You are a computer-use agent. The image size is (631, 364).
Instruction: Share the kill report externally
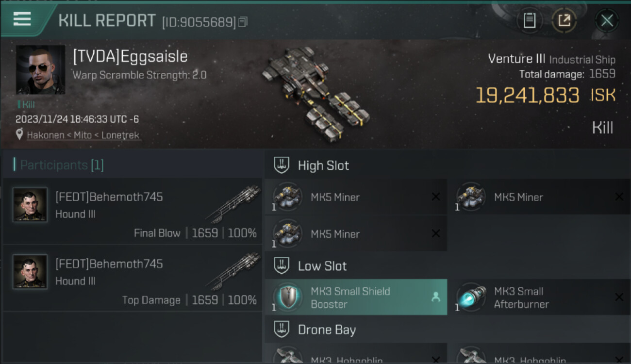point(564,20)
